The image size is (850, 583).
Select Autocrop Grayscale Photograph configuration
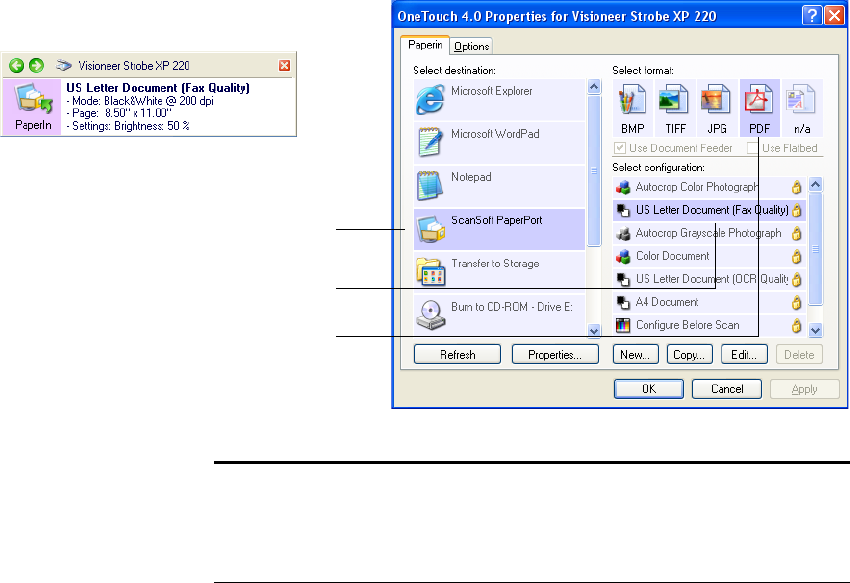709,233
